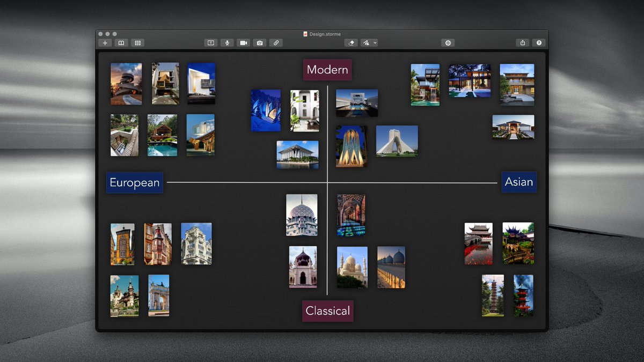Select the European axis label
Image resolution: width=644 pixels, height=362 pixels.
point(135,183)
